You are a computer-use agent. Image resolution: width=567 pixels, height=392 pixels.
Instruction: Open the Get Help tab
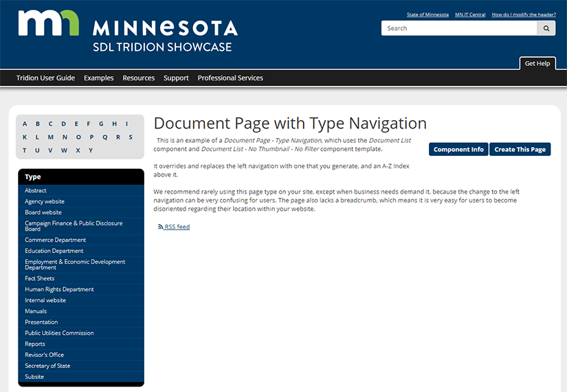[537, 63]
